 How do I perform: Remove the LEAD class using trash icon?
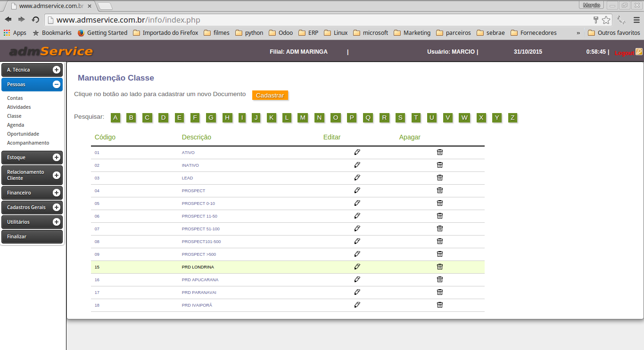(440, 178)
